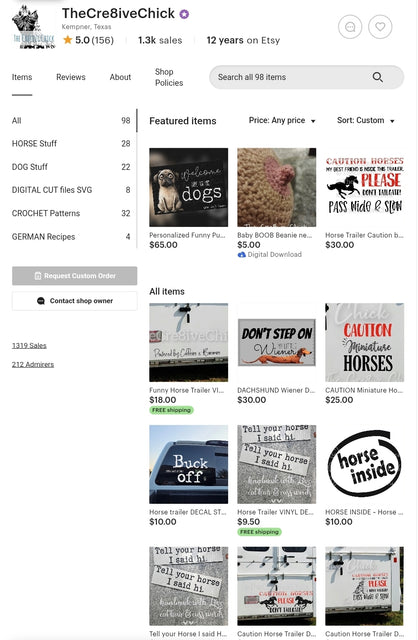
Task: Open TheCre8iveChick shop logo
Action: (34, 27)
